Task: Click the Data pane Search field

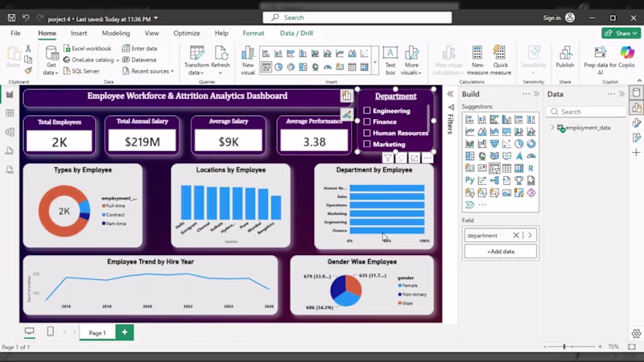Action: (x=587, y=112)
